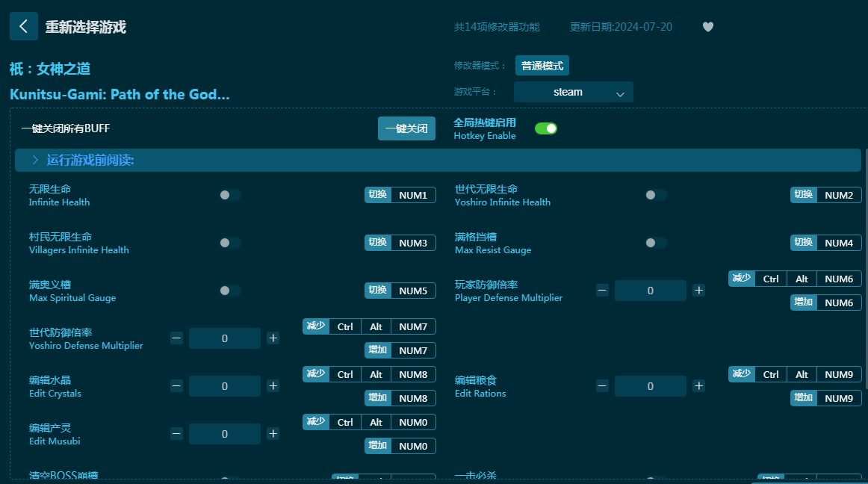Decrease Edit Crystals value with minus
This screenshot has height=484, width=868.
[x=176, y=386]
